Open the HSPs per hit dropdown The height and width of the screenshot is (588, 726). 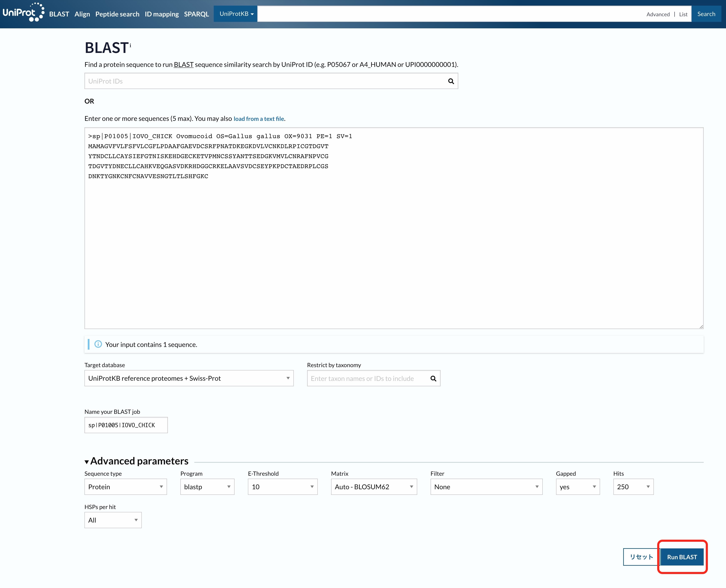pyautogui.click(x=113, y=520)
